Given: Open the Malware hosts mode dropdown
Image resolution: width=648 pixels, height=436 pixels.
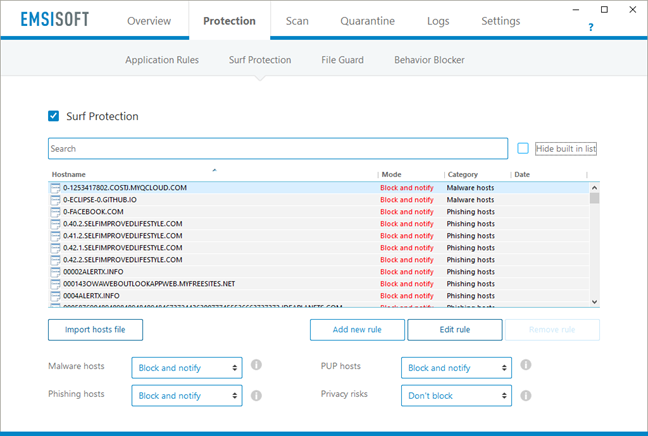Looking at the screenshot, I should [x=187, y=368].
